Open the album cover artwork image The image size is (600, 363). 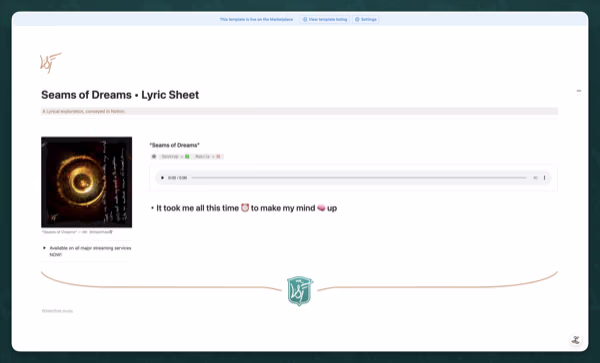[x=87, y=182]
